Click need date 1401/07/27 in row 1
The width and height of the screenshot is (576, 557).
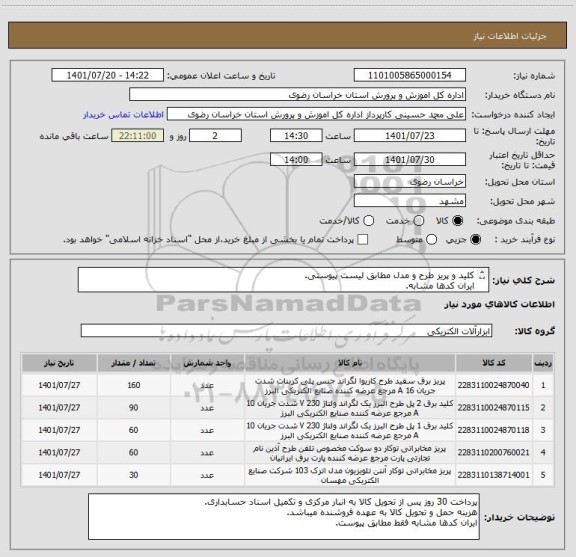tap(59, 385)
